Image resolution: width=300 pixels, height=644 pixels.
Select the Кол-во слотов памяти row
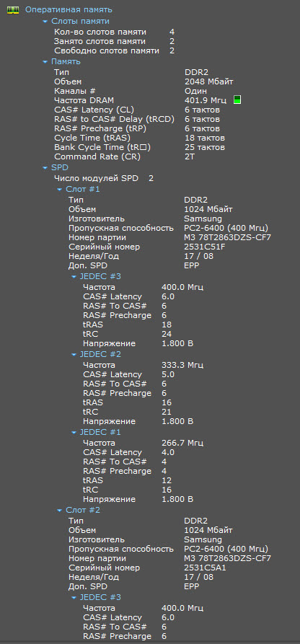pyautogui.click(x=114, y=32)
